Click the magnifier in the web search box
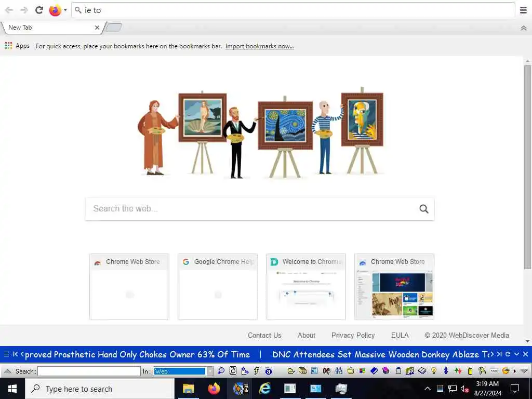Viewport: 532px width, 399px height. point(424,209)
